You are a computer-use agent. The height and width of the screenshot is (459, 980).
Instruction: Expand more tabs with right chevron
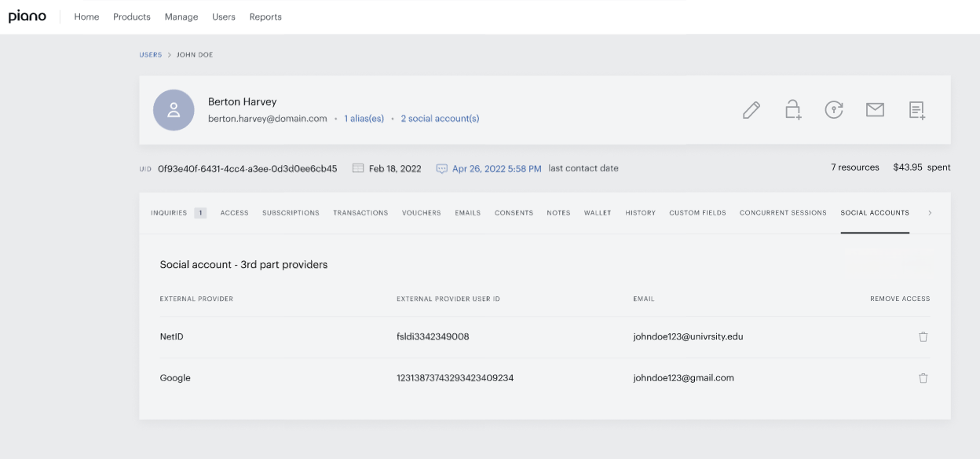pyautogui.click(x=930, y=213)
